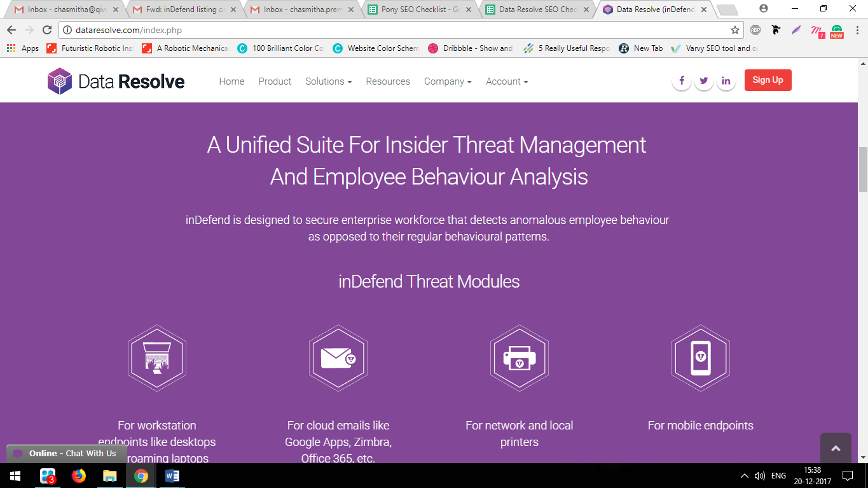Viewport: 868px width, 488px height.
Task: Open File Explorer from the taskbar
Action: pos(110,476)
